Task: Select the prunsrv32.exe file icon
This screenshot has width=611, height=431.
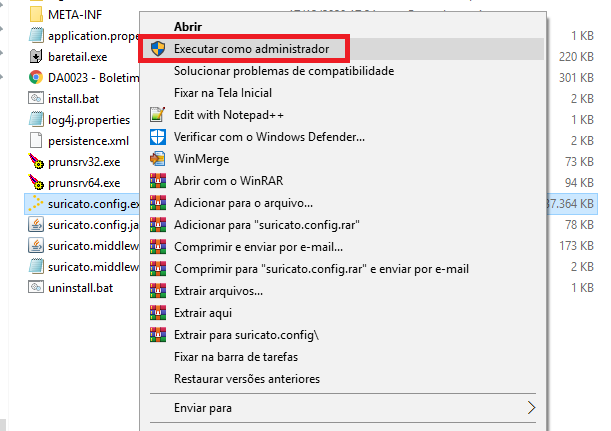Action: (x=35, y=161)
